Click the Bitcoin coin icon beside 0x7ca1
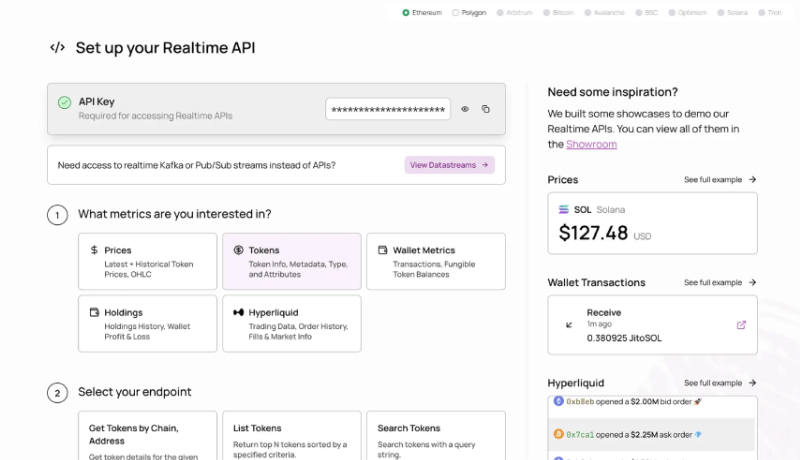800x460 pixels. (x=559, y=434)
